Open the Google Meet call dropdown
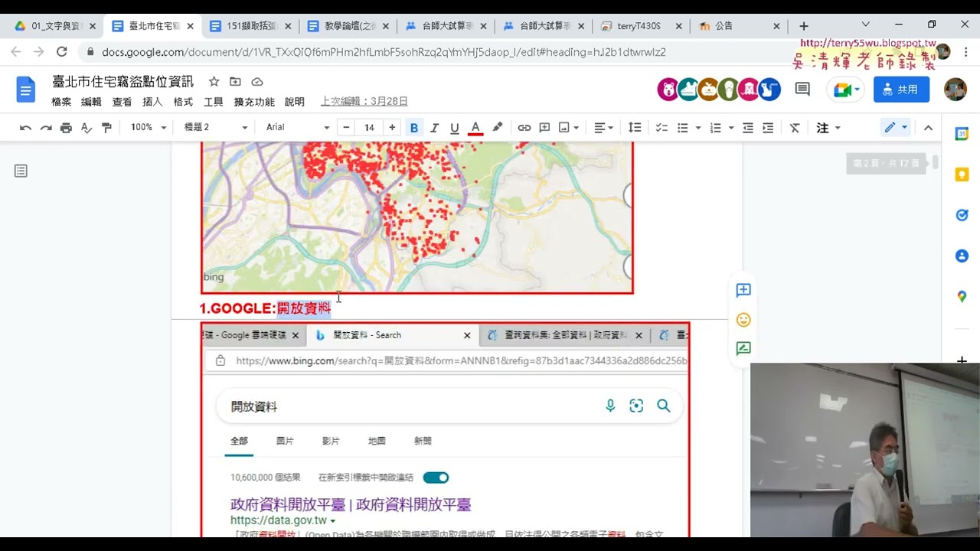 (846, 90)
